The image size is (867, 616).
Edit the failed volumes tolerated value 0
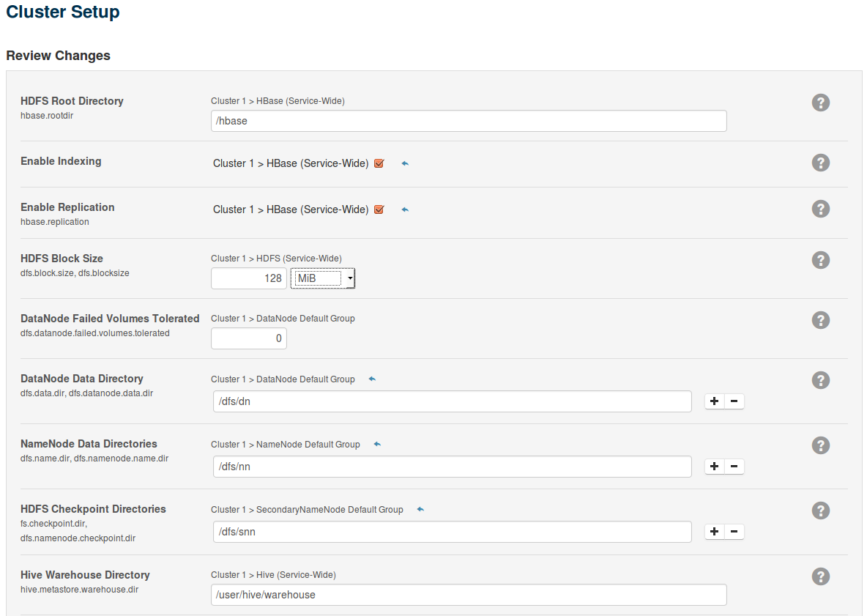coord(249,338)
